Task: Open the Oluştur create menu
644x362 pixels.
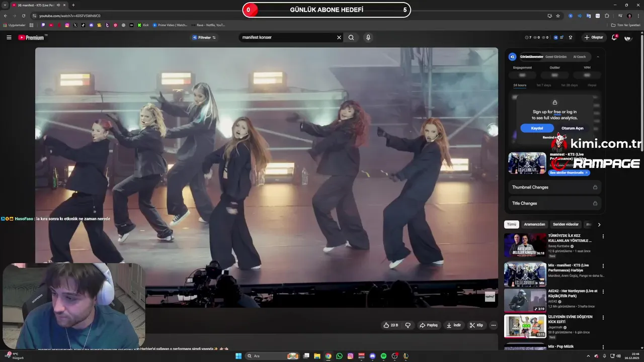Action: 594,37
